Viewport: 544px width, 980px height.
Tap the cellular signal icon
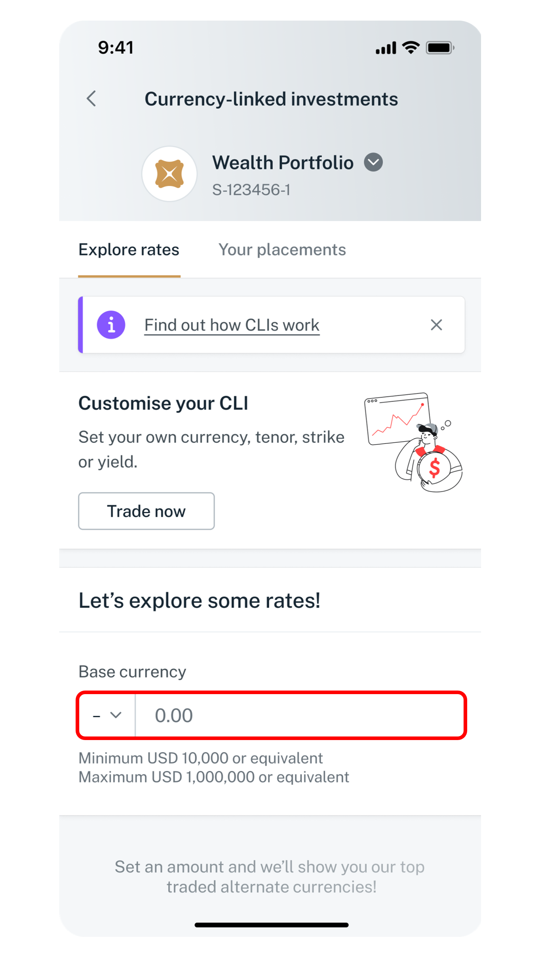(386, 48)
